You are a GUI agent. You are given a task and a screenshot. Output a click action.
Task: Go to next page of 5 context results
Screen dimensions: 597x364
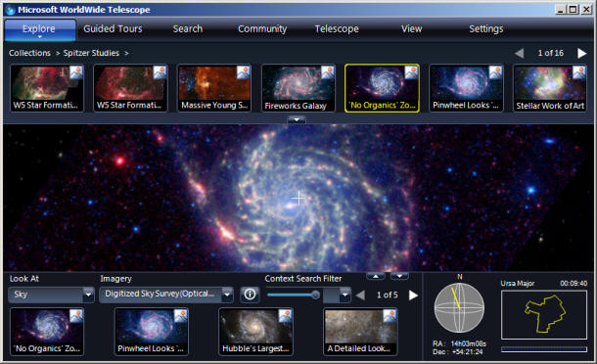413,295
